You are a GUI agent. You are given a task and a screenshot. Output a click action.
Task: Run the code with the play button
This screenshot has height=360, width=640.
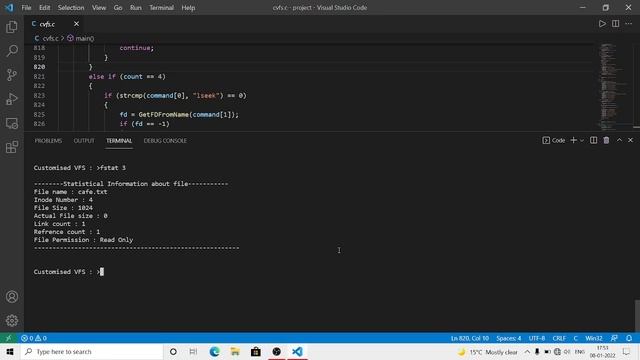pos(602,24)
